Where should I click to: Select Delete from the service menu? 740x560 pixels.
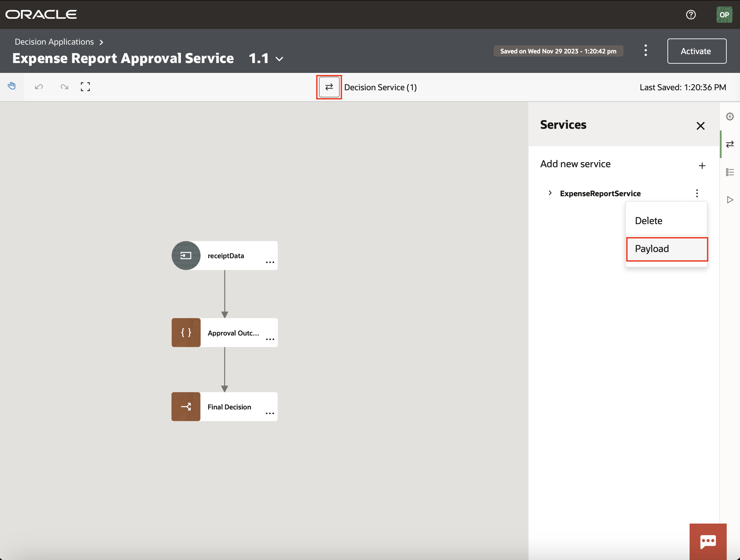[x=648, y=220]
